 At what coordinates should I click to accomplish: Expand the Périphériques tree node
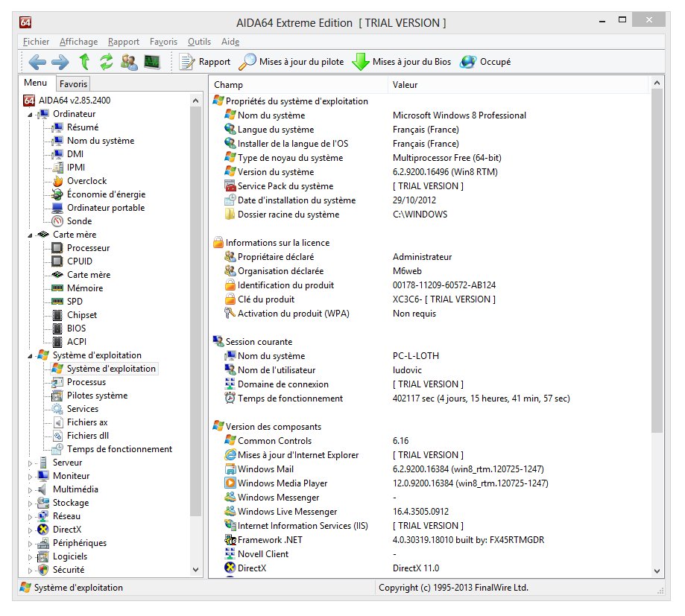(30, 544)
